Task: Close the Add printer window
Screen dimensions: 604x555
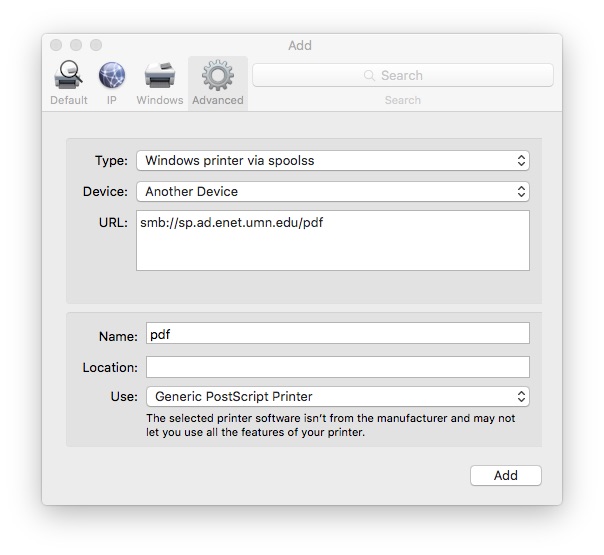Action: click(56, 45)
